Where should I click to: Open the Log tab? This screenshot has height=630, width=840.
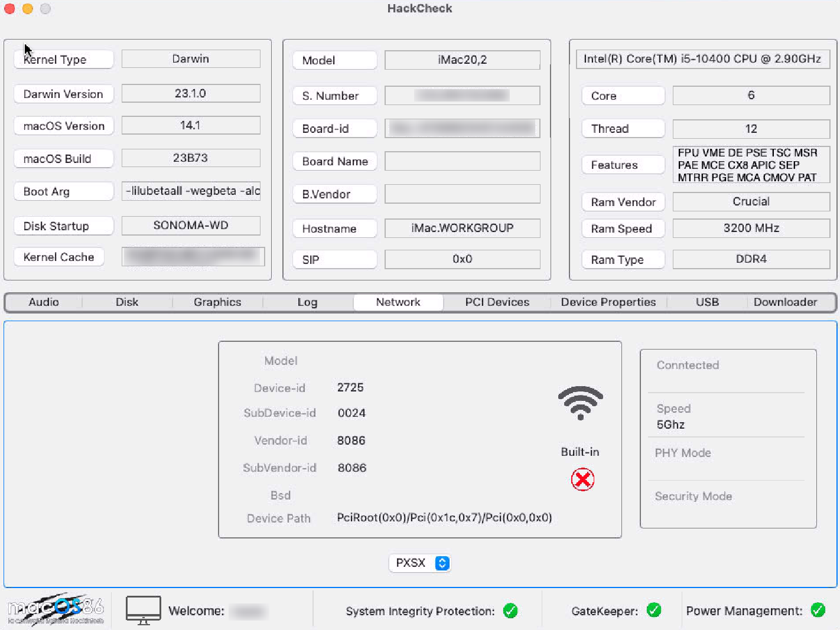point(307,302)
